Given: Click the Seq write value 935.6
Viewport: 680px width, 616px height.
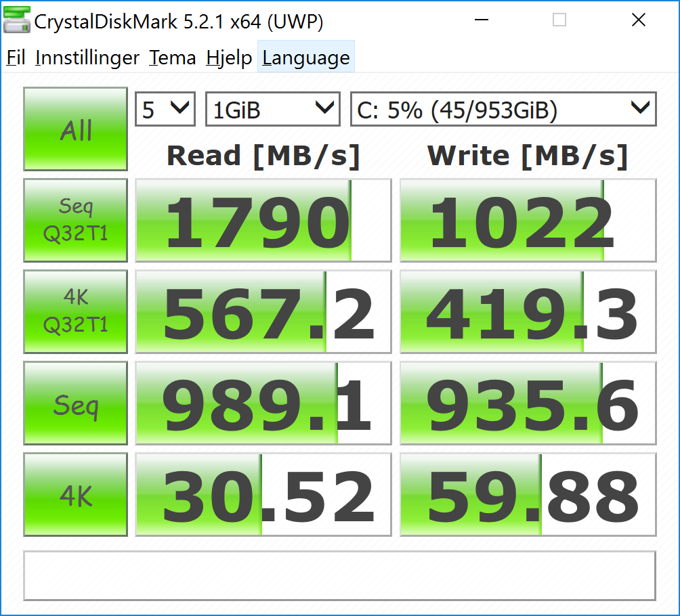Looking at the screenshot, I should tap(528, 403).
